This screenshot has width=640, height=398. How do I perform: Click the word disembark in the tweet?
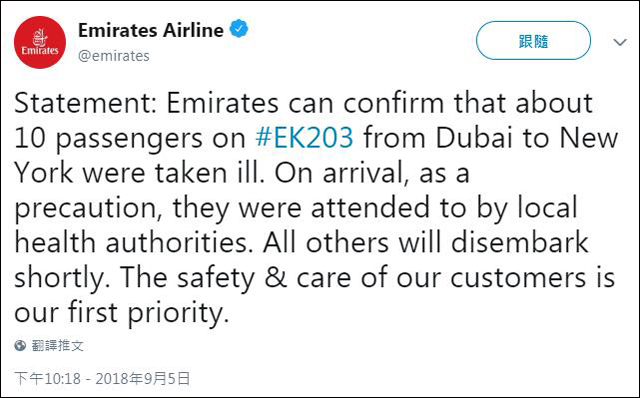tap(520, 242)
